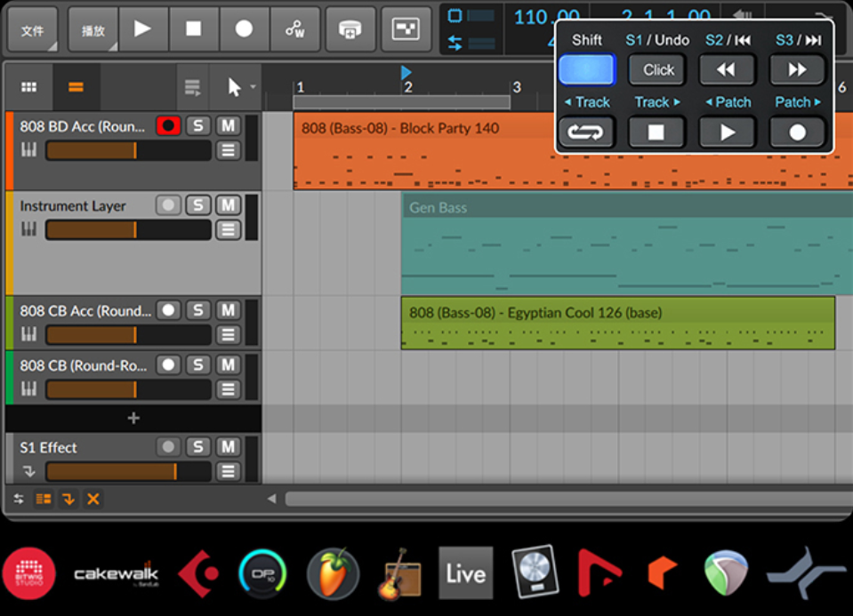Adjust the S1 Effect volume slider
This screenshot has width=853, height=616.
point(128,471)
